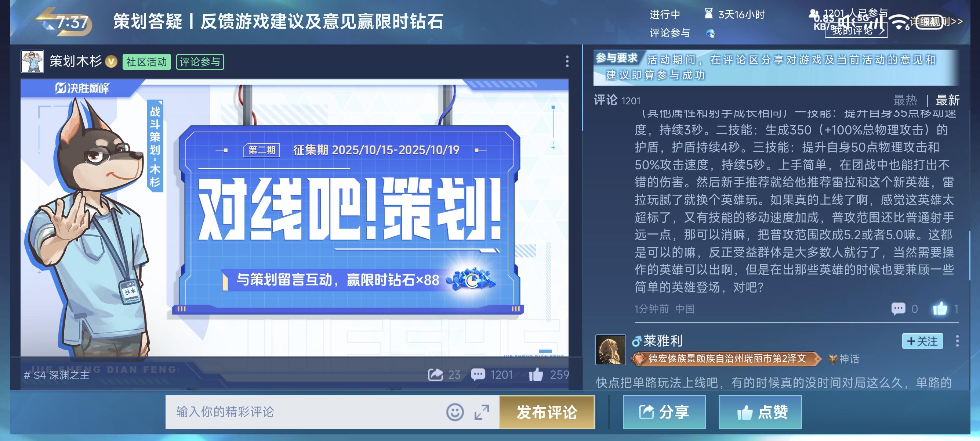Viewport: 980px width, 441px height.
Task: Follow the user 莱雅利 with +关注
Action: coord(922,341)
